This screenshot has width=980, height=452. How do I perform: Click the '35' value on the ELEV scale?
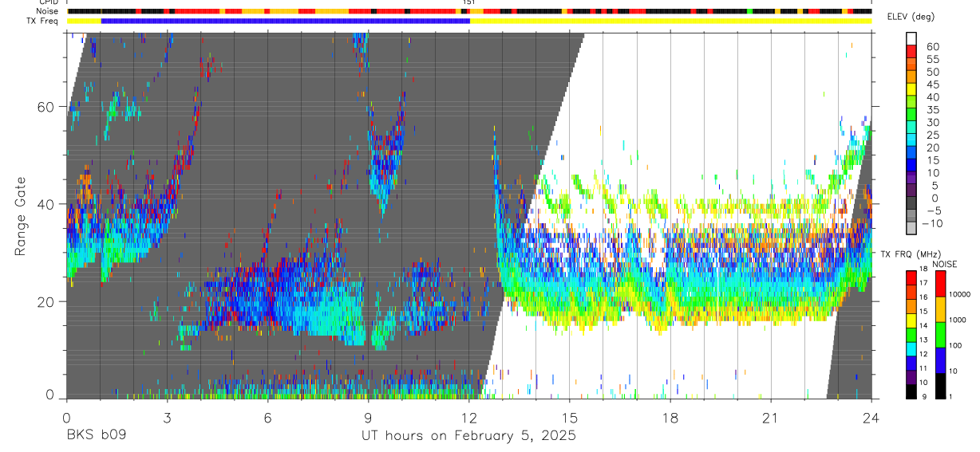click(932, 110)
